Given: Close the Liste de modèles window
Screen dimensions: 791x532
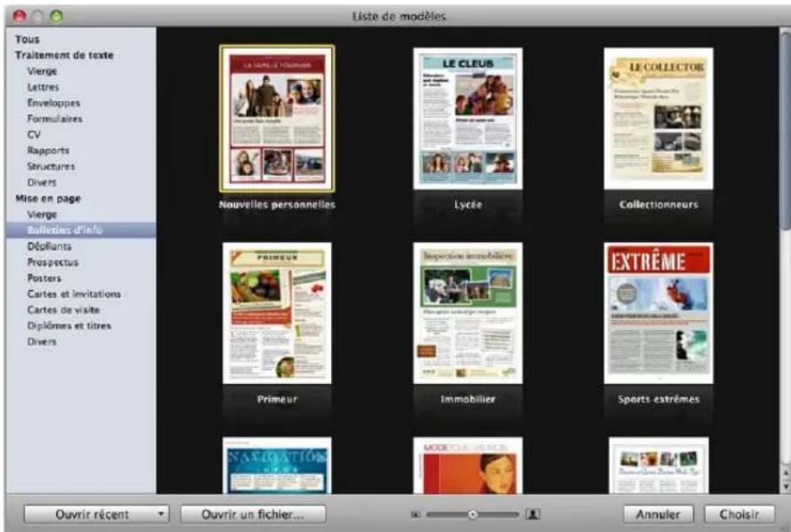Looking at the screenshot, I should [x=19, y=17].
